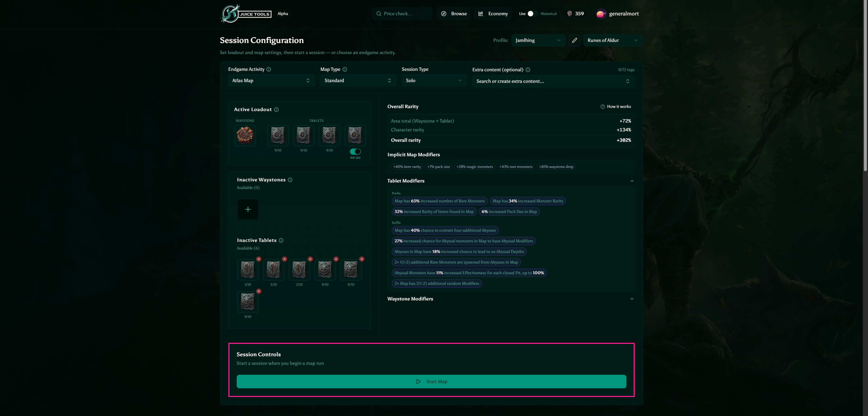
Task: Click the +85% waystone drop tag
Action: 556,167
